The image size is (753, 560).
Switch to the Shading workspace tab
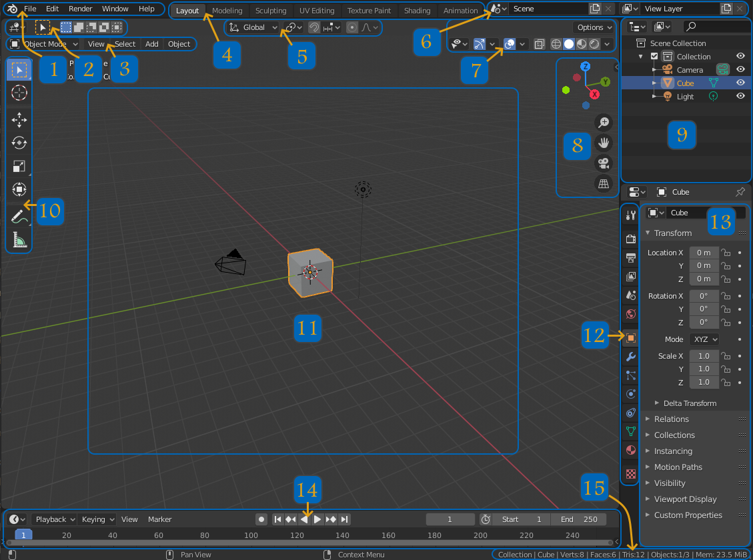coord(418,9)
